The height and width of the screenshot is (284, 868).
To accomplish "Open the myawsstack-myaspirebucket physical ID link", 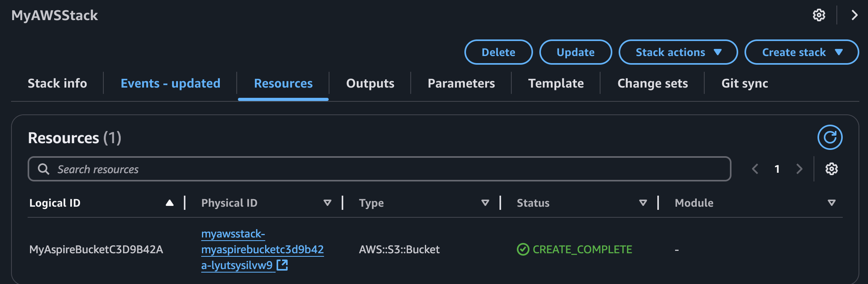I will coord(262,249).
